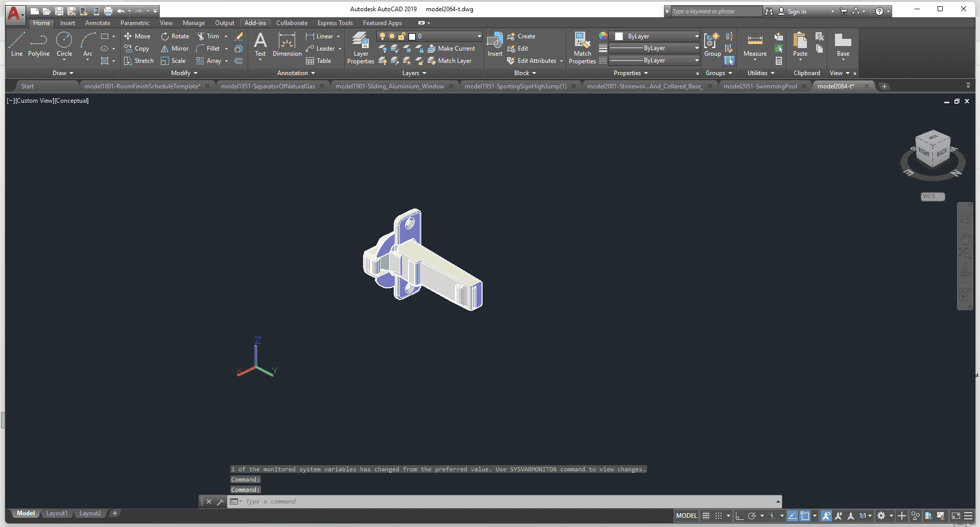Select the Text annotation tool
980x527 pixels.
pyautogui.click(x=260, y=44)
